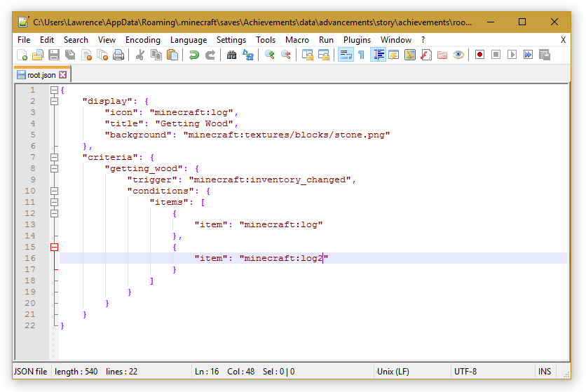Toggle file monitoring eye icon
The height and width of the screenshot is (392, 586).
pyautogui.click(x=458, y=55)
